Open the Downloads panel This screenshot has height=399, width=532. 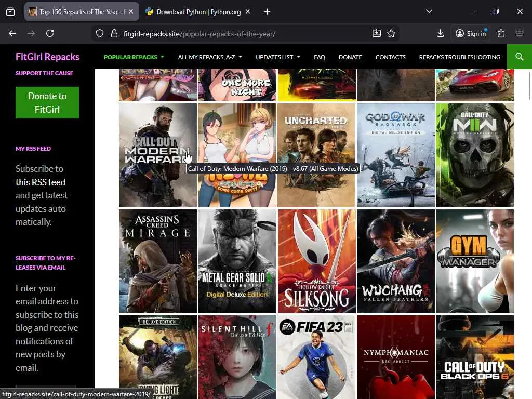coord(441,33)
